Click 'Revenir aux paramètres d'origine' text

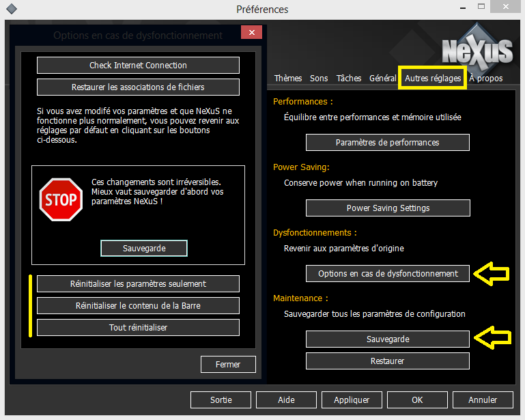click(x=344, y=248)
